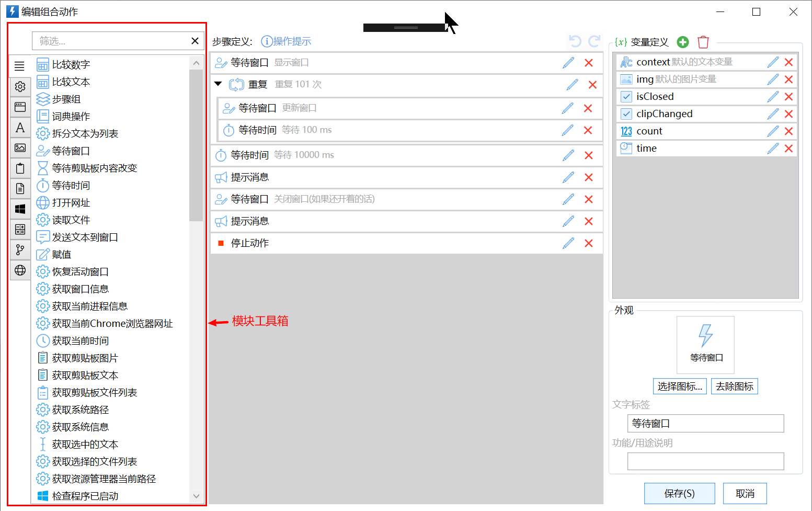Open the globe network category in sidebar

(x=20, y=270)
